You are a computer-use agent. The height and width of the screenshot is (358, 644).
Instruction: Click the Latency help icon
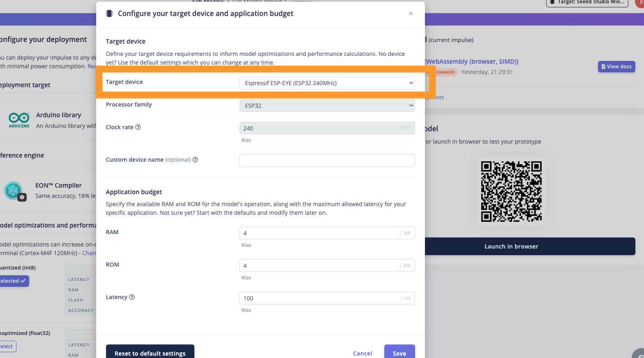132,297
